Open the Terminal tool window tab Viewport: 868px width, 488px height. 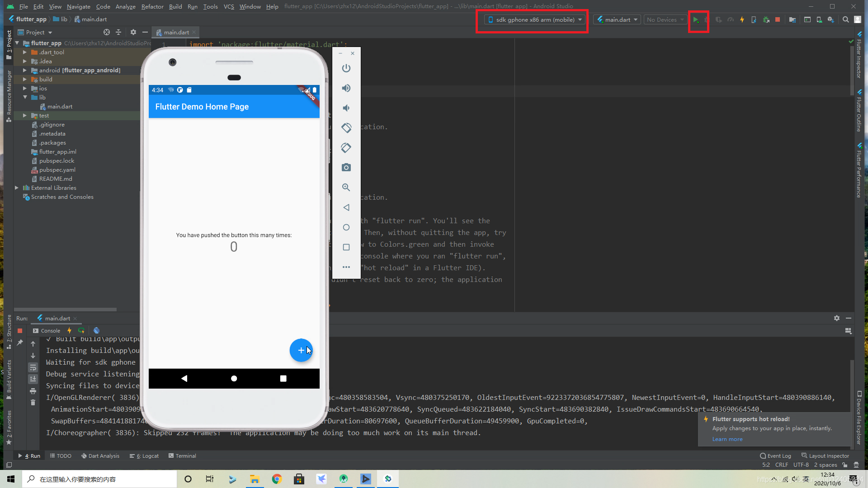(x=182, y=456)
